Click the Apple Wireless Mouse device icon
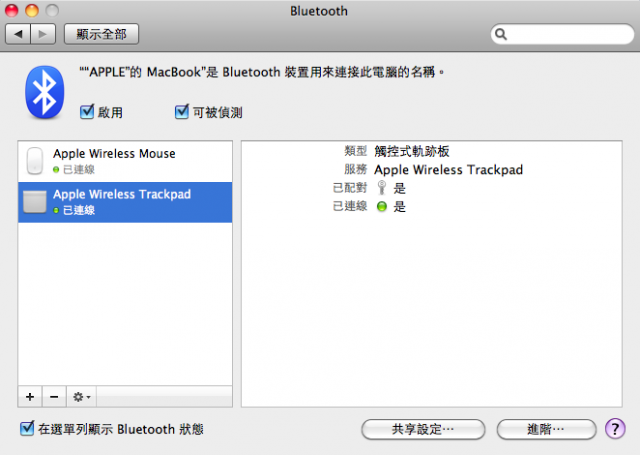 pos(35,161)
